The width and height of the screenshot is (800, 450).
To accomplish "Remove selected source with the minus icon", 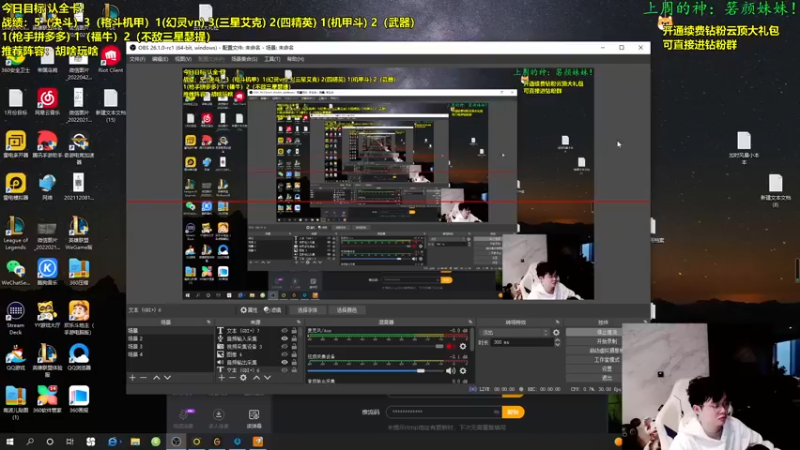I will (232, 378).
